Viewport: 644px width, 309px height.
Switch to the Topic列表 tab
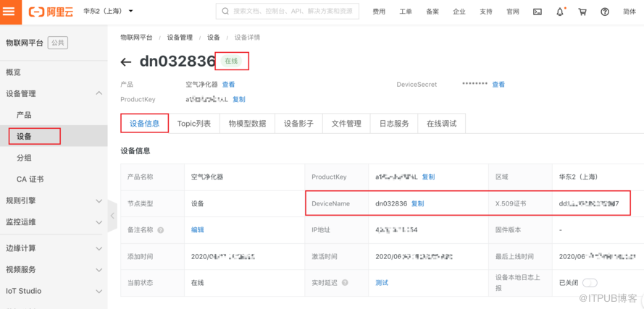[x=194, y=124]
